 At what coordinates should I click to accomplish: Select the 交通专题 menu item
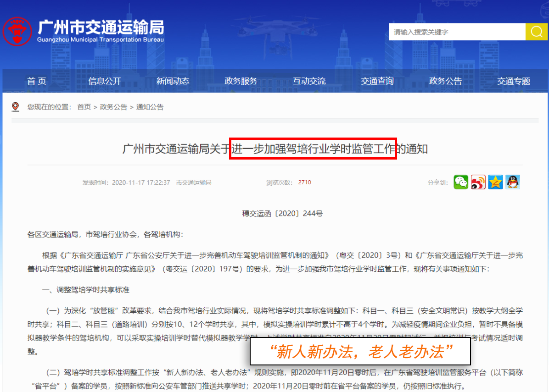click(514, 81)
